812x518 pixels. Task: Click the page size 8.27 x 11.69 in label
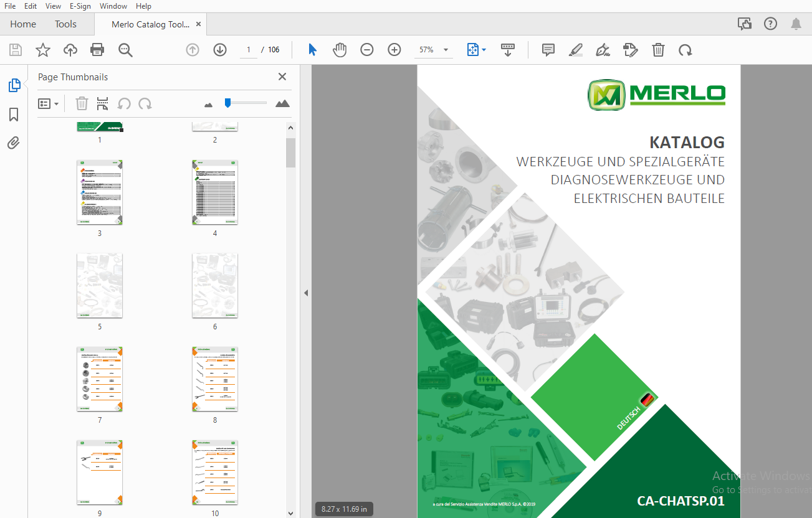tap(344, 509)
